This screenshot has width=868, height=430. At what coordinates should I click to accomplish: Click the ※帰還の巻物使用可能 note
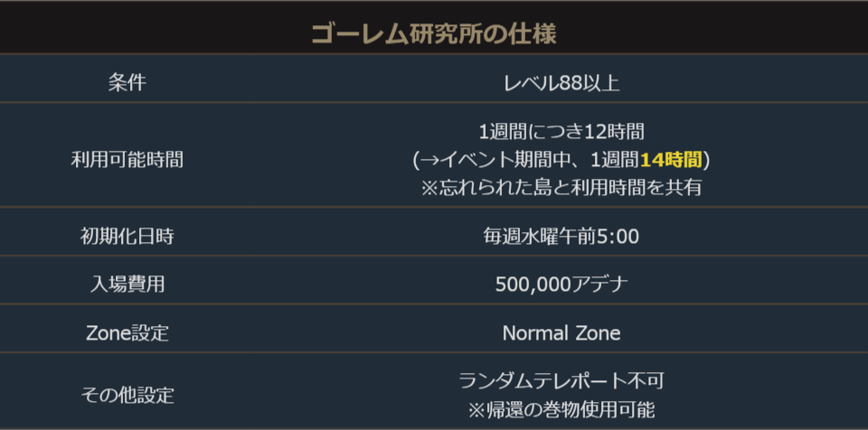[561, 408]
